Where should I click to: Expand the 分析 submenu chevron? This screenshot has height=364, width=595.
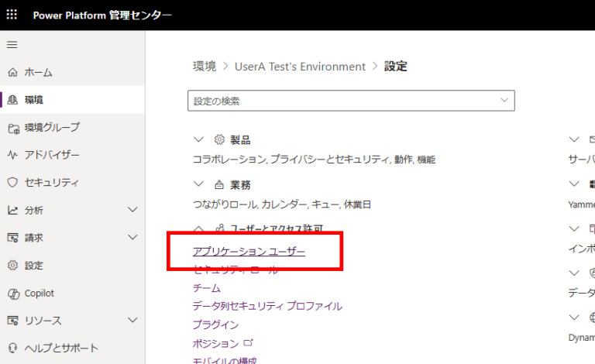132,210
